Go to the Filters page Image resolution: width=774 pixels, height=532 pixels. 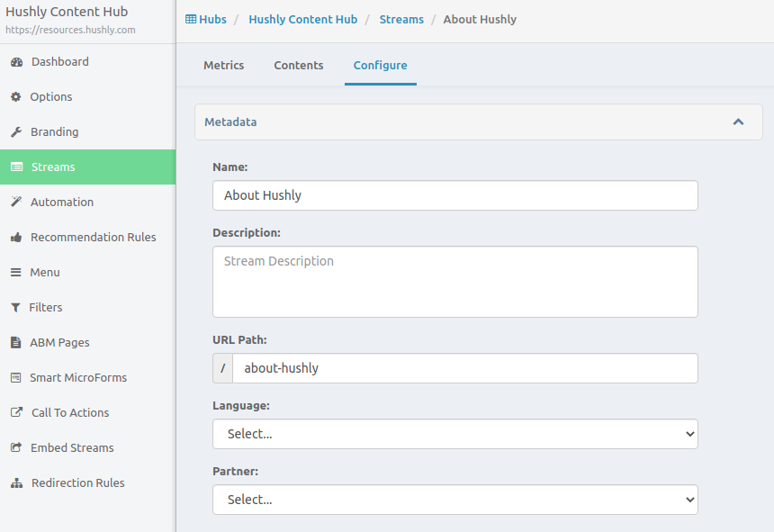(x=88, y=307)
